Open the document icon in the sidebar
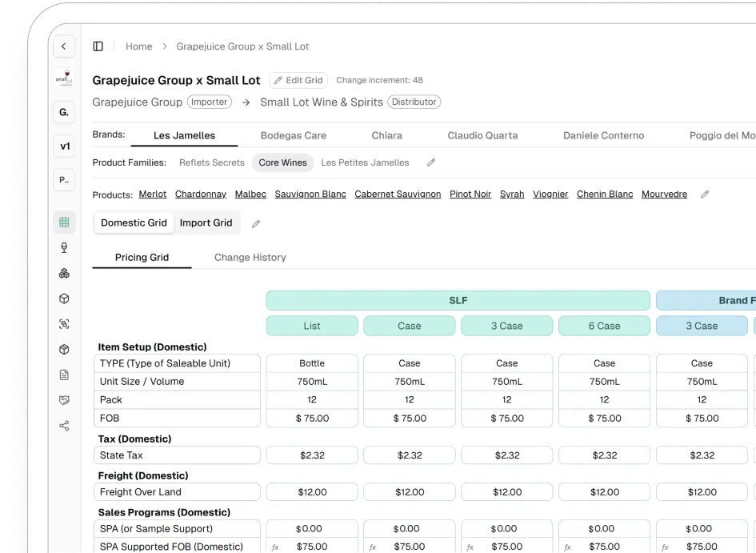 (x=64, y=375)
